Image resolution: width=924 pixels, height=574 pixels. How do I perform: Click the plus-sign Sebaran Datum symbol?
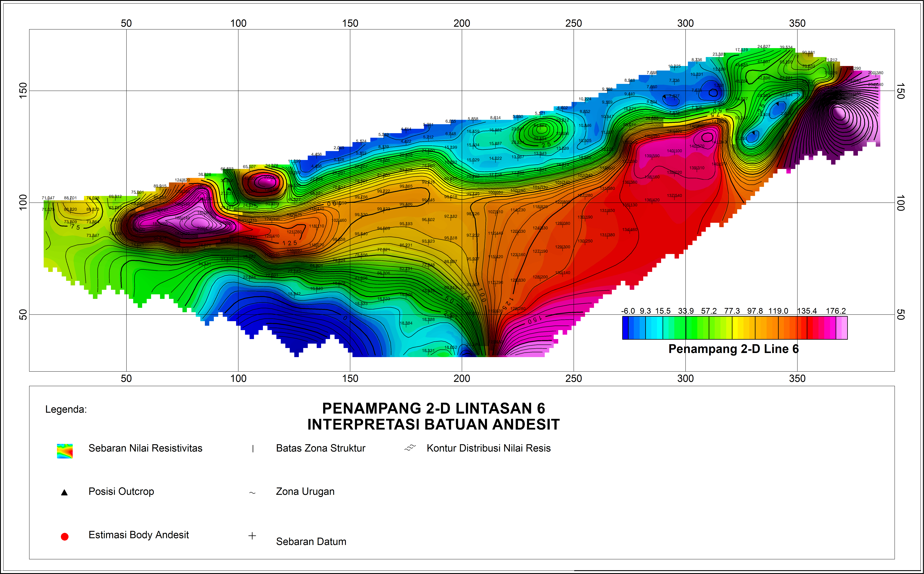(252, 536)
